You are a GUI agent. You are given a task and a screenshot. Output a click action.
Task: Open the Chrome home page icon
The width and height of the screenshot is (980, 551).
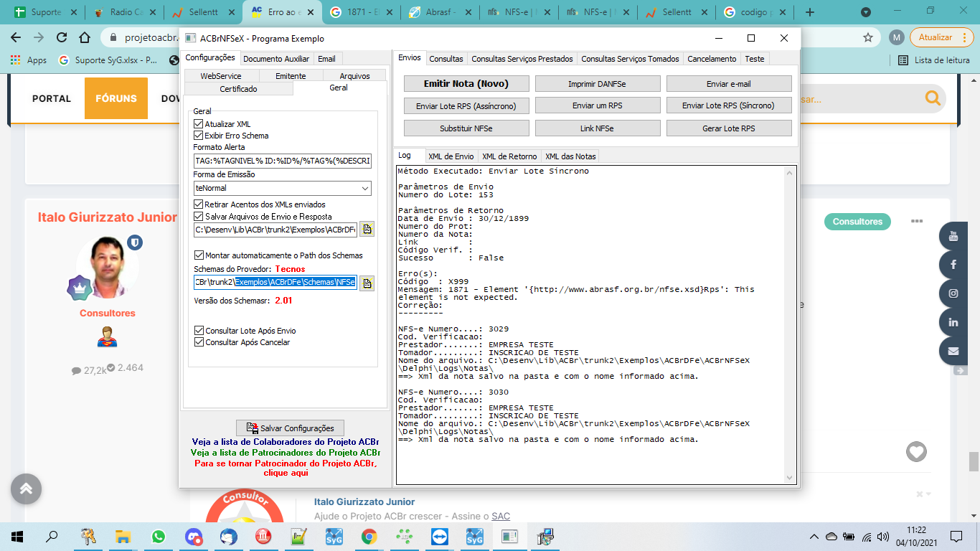[x=85, y=37]
